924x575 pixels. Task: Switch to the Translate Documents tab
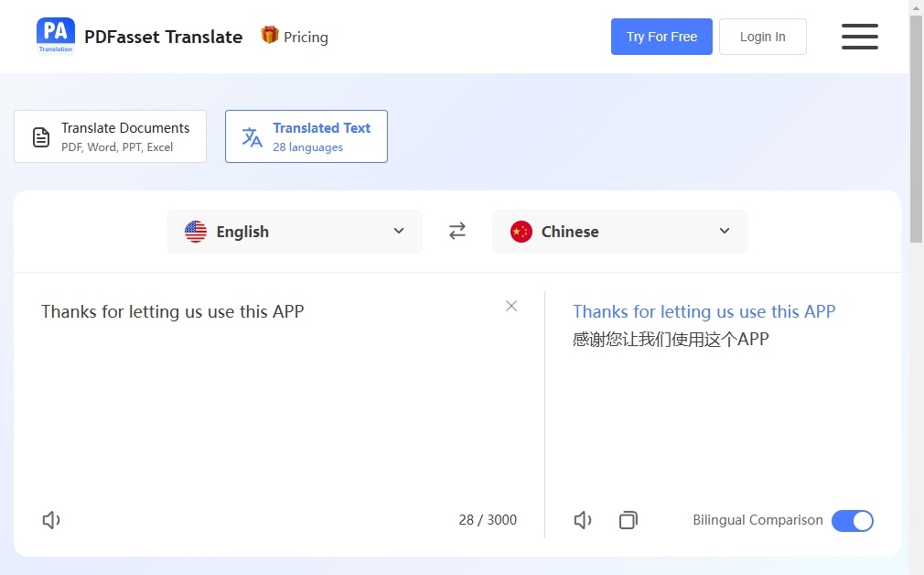click(x=110, y=136)
